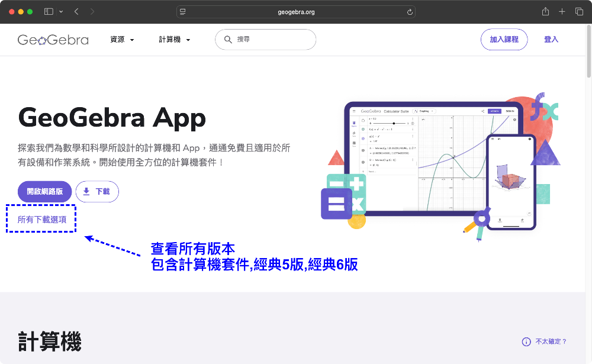Click the magnifier search icon
The height and width of the screenshot is (364, 592).
(228, 39)
